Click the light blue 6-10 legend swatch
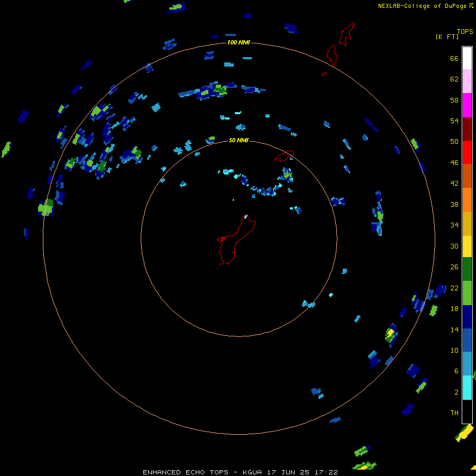 click(467, 364)
